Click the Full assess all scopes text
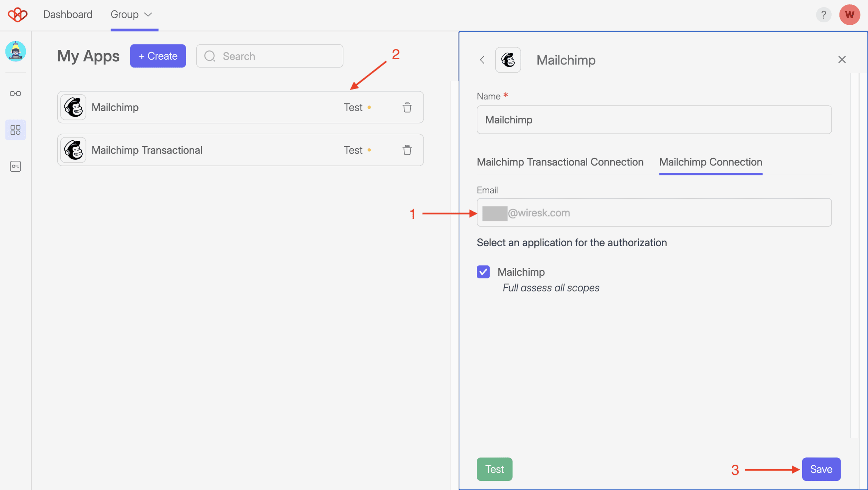The height and width of the screenshot is (490, 868). pyautogui.click(x=551, y=288)
